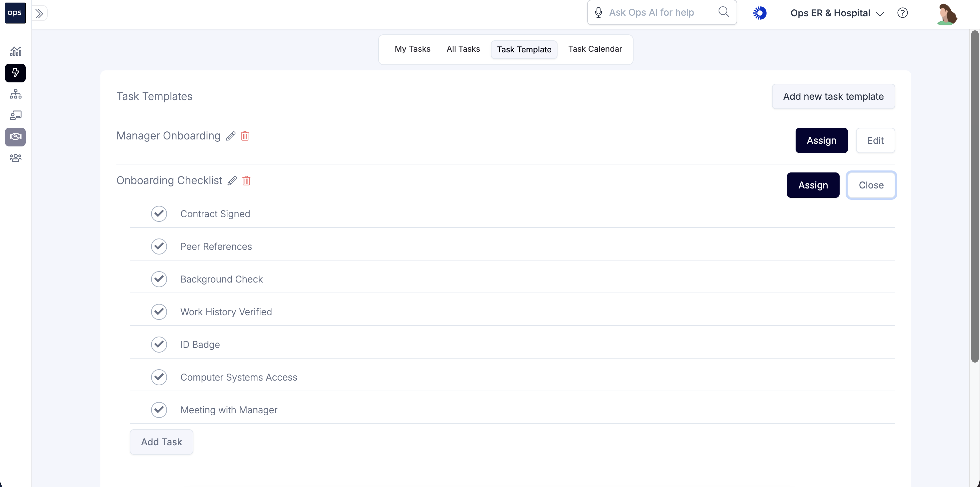Expand the Ops ER & Hospital dropdown
980x487 pixels.
[837, 13]
